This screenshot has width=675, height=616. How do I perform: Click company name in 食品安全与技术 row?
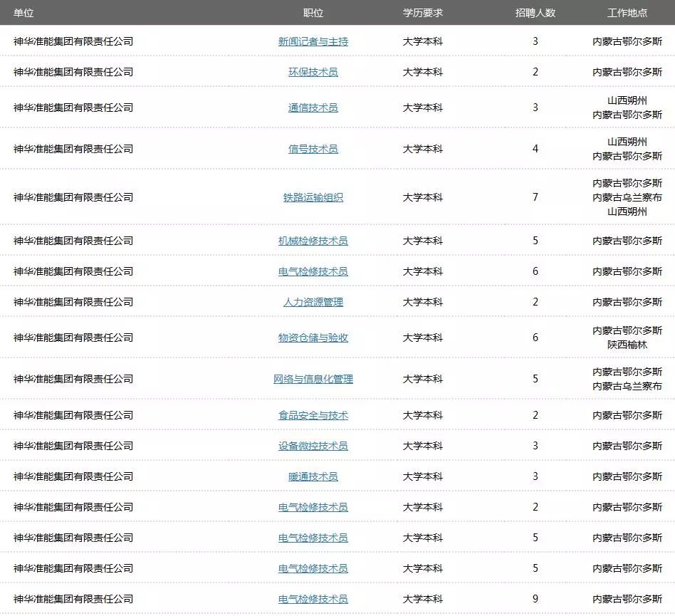pos(73,415)
